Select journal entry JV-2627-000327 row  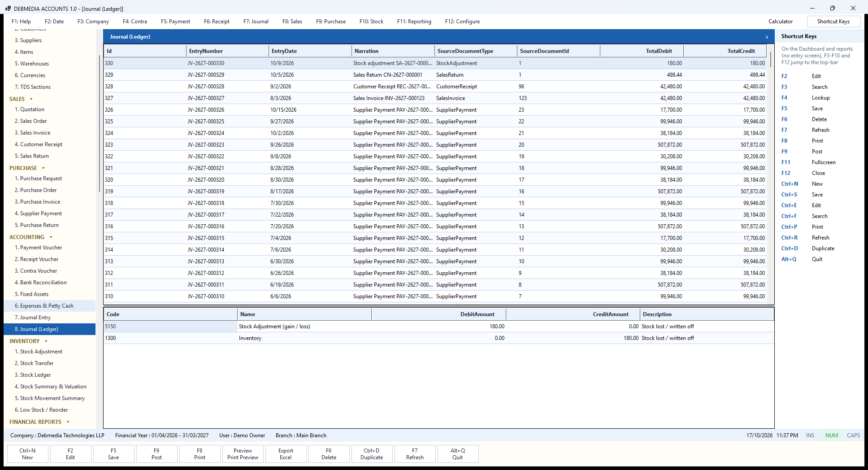click(435, 98)
